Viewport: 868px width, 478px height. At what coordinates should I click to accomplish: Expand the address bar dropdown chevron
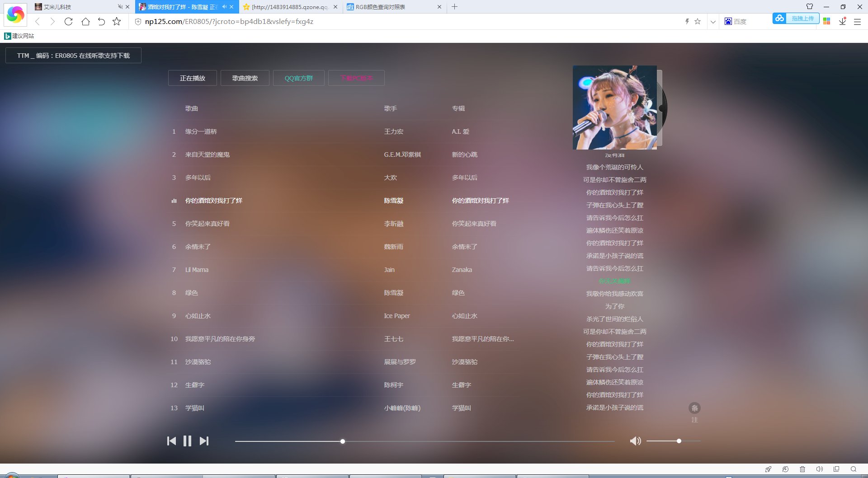click(x=713, y=21)
